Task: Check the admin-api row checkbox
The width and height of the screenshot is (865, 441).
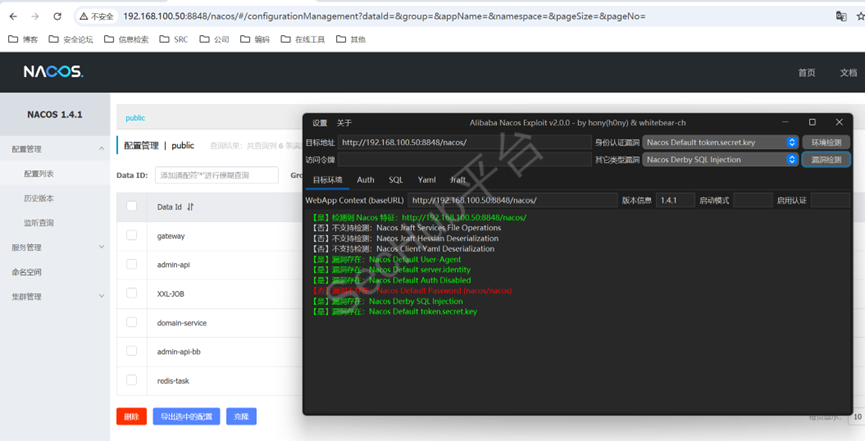Action: pos(131,264)
